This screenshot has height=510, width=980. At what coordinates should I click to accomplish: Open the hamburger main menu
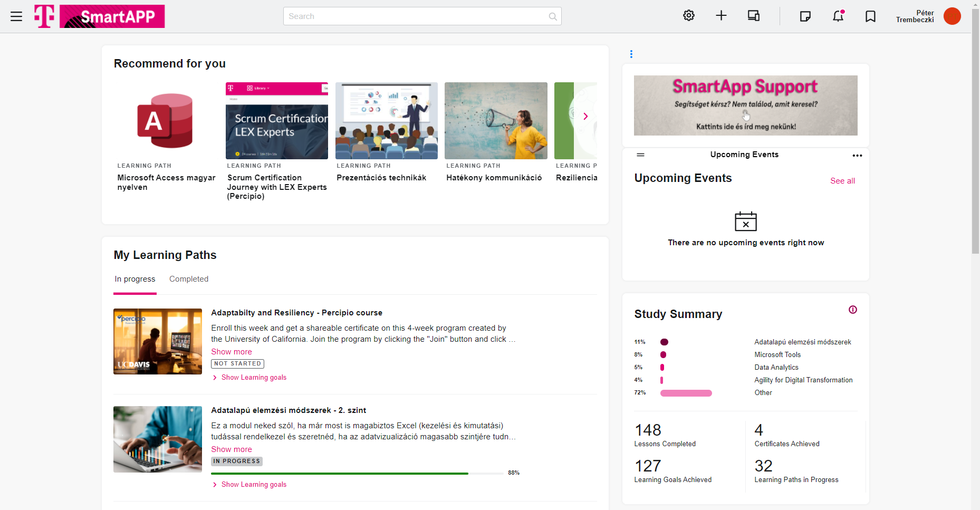(16, 16)
